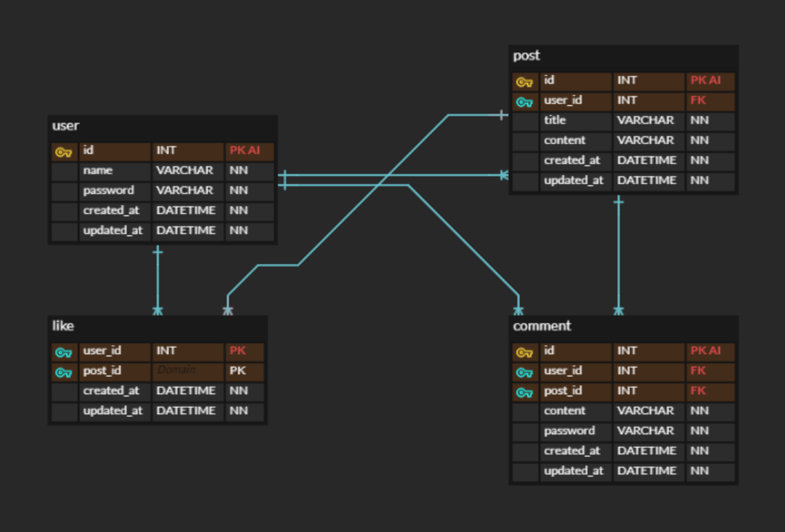Click the content column in post table
Screen dimensions: 785x532
(565, 140)
